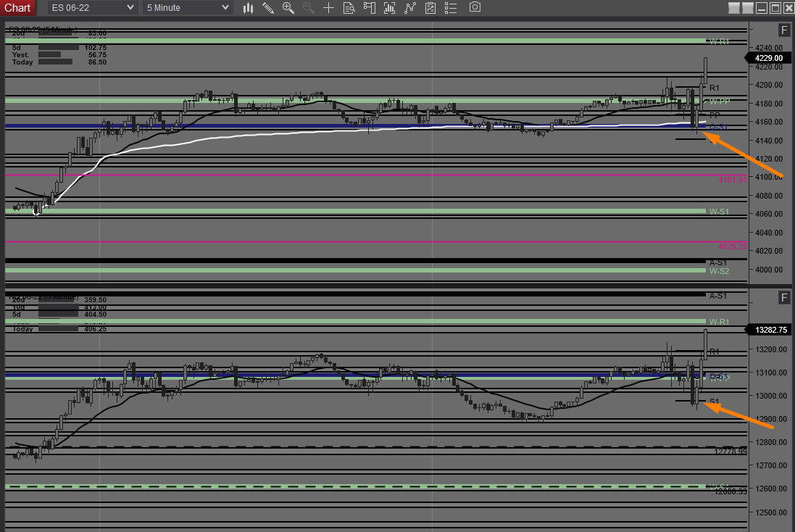Click the 12700.00 price axis label
795x532 pixels.
pos(770,465)
